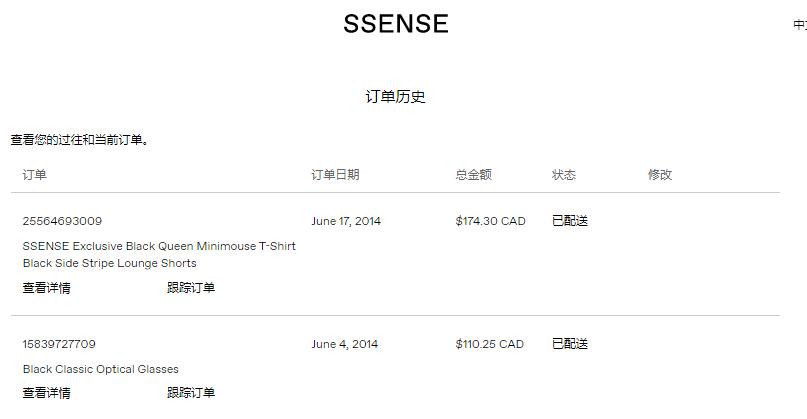The width and height of the screenshot is (807, 419).
Task: Click the 总金额 column header
Action: pyautogui.click(x=473, y=174)
